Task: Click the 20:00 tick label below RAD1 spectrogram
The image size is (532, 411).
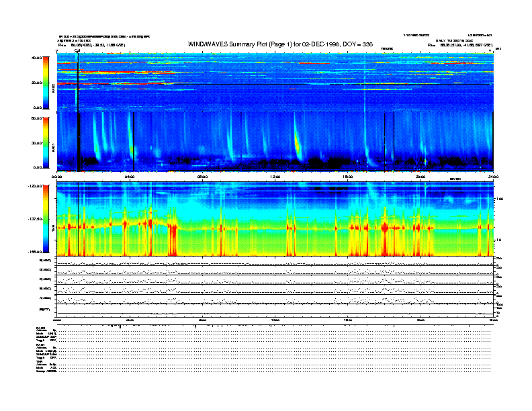Action: point(420,177)
